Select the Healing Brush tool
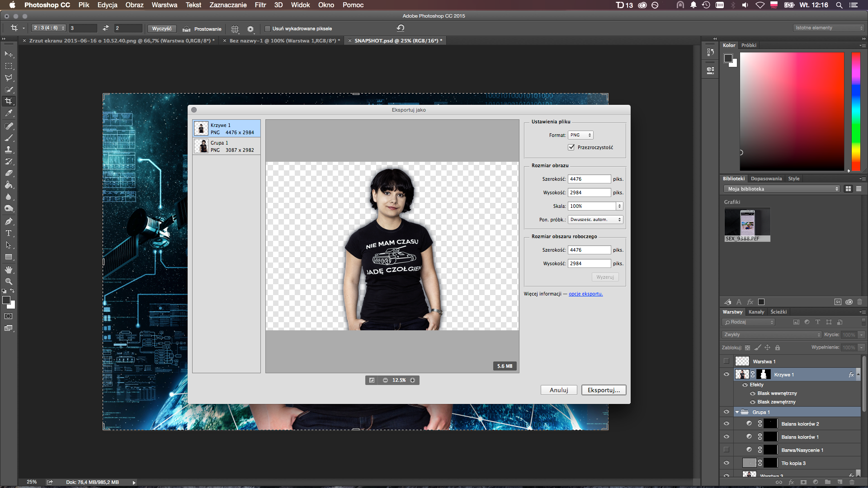This screenshot has width=868, height=488. tap(9, 126)
